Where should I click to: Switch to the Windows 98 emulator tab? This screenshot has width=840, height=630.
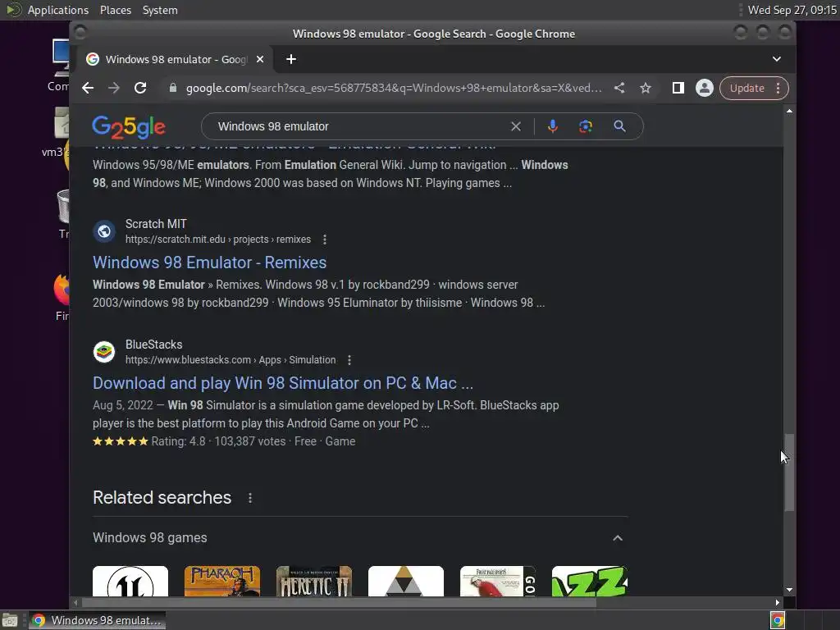click(x=177, y=59)
